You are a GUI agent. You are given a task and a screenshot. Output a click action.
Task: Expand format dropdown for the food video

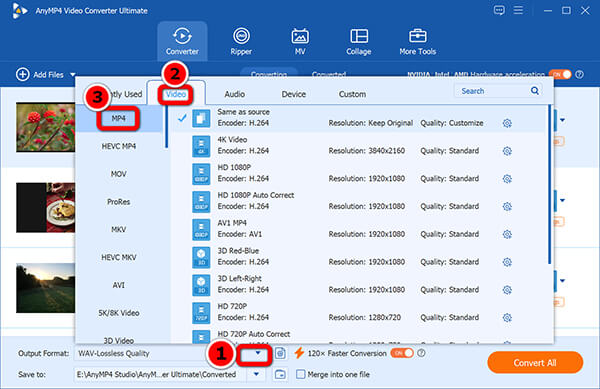[x=562, y=200]
